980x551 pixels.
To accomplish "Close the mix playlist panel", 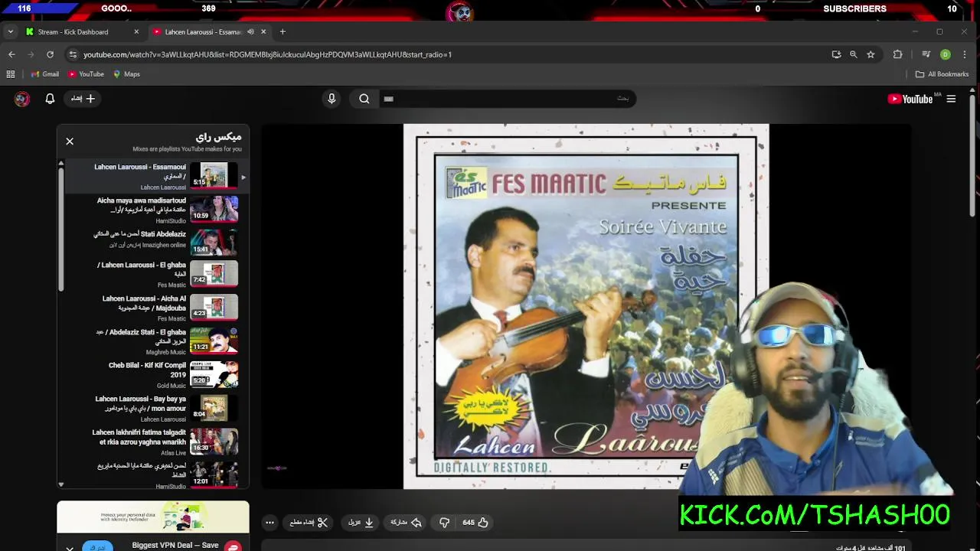I will [x=70, y=142].
